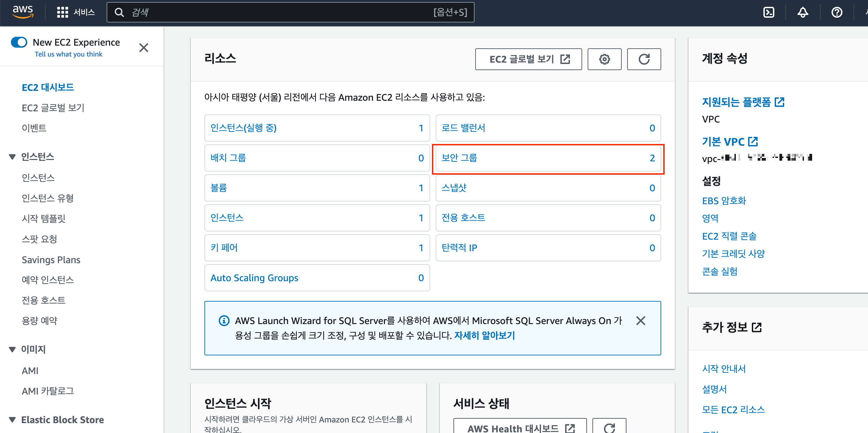Toggle the New EC2 Experience switch
This screenshot has height=433, width=868.
click(19, 42)
